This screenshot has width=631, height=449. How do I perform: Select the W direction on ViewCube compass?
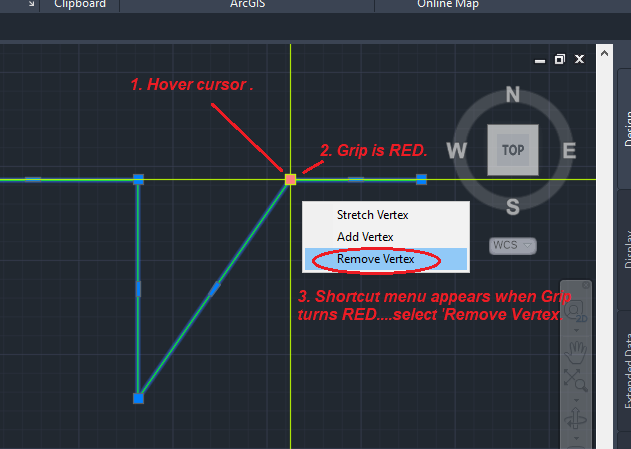pos(457,151)
